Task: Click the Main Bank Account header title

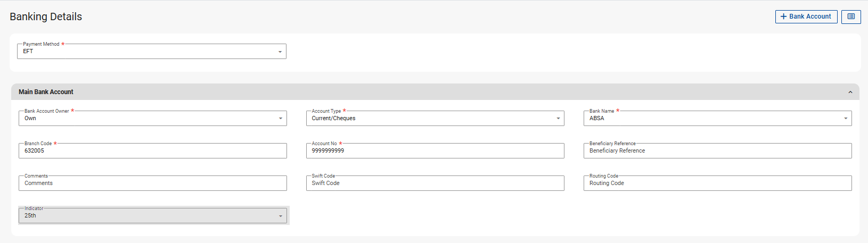Action: [x=46, y=92]
